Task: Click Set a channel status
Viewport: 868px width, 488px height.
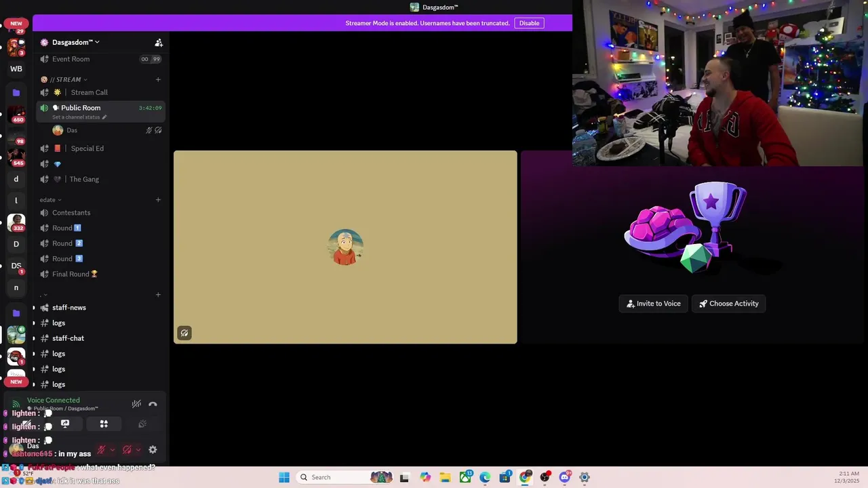Action: click(x=79, y=117)
